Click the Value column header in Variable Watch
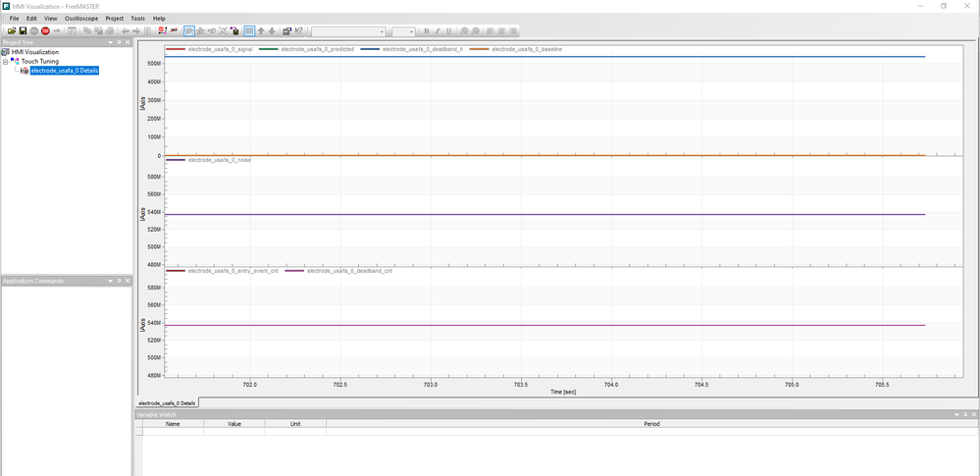The width and height of the screenshot is (980, 476). tap(234, 423)
